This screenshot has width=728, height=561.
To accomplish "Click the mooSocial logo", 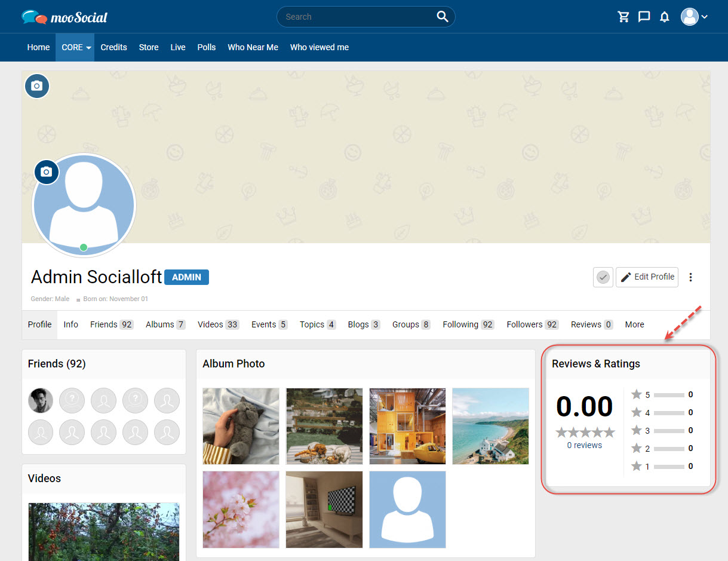I will 64,17.
